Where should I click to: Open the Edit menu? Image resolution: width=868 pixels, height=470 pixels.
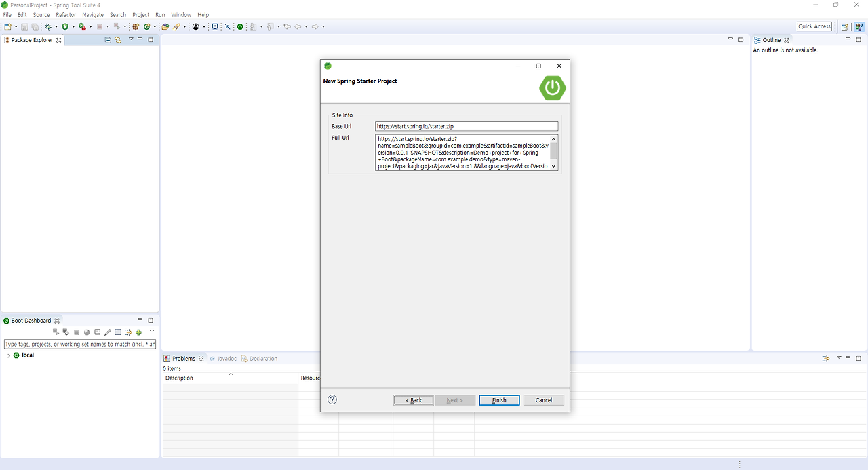[x=22, y=14]
